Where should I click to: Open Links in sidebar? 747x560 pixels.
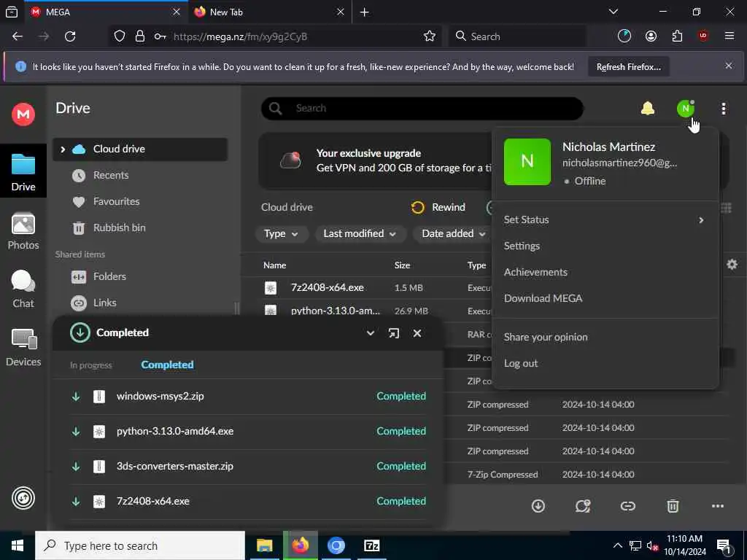[x=140, y=303]
